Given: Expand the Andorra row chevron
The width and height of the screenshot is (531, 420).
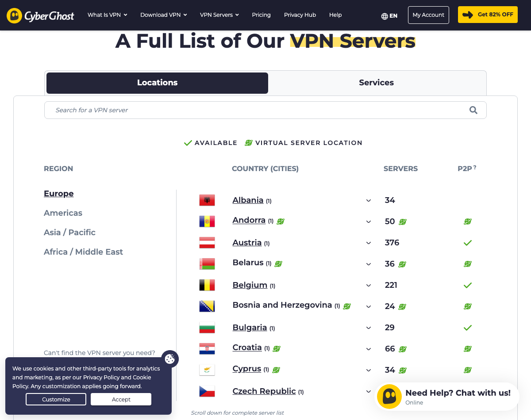Looking at the screenshot, I should (x=369, y=221).
